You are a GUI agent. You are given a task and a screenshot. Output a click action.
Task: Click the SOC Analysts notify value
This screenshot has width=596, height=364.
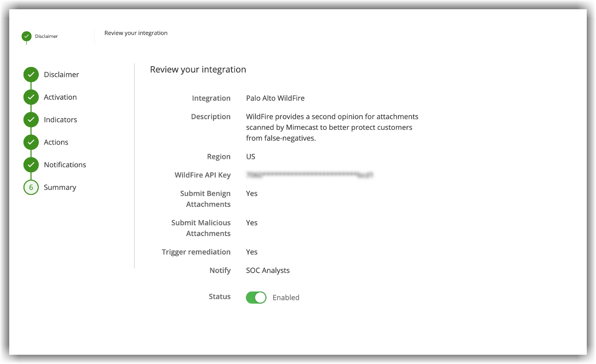268,270
